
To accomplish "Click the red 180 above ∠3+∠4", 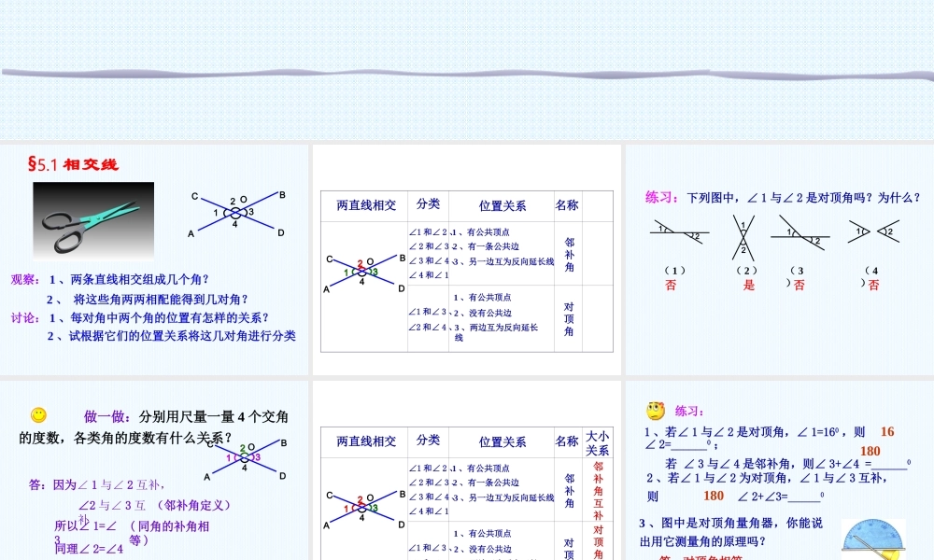I will point(870,451).
